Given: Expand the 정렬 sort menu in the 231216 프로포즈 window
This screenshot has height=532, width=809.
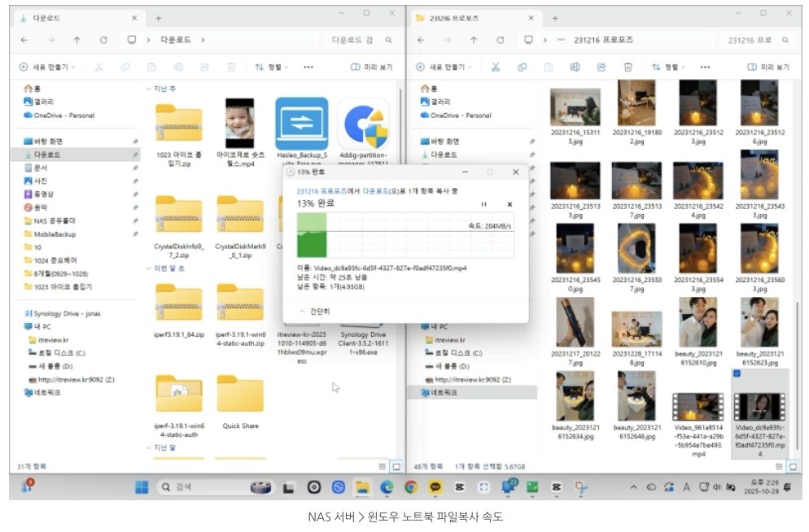Looking at the screenshot, I should [x=667, y=68].
